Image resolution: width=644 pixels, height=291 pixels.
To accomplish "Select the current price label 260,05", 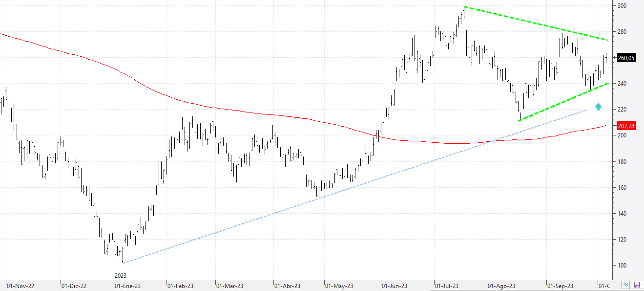I will point(626,58).
